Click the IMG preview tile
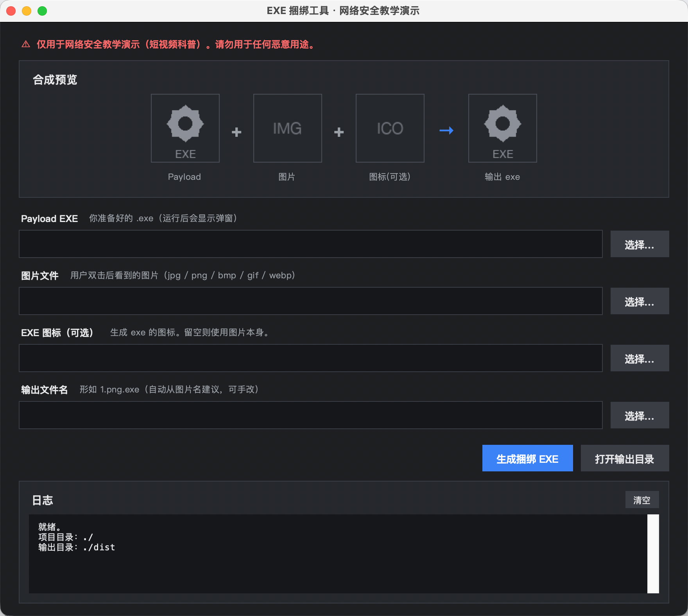Viewport: 688px width, 616px height. point(288,128)
